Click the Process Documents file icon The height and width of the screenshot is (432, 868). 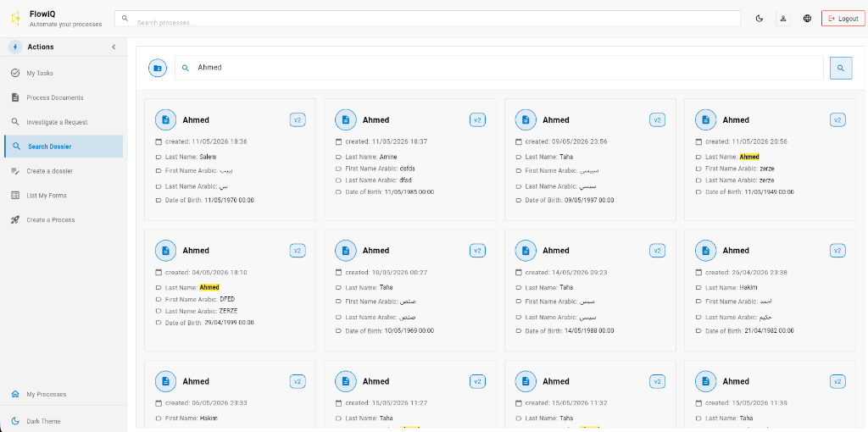(x=15, y=97)
